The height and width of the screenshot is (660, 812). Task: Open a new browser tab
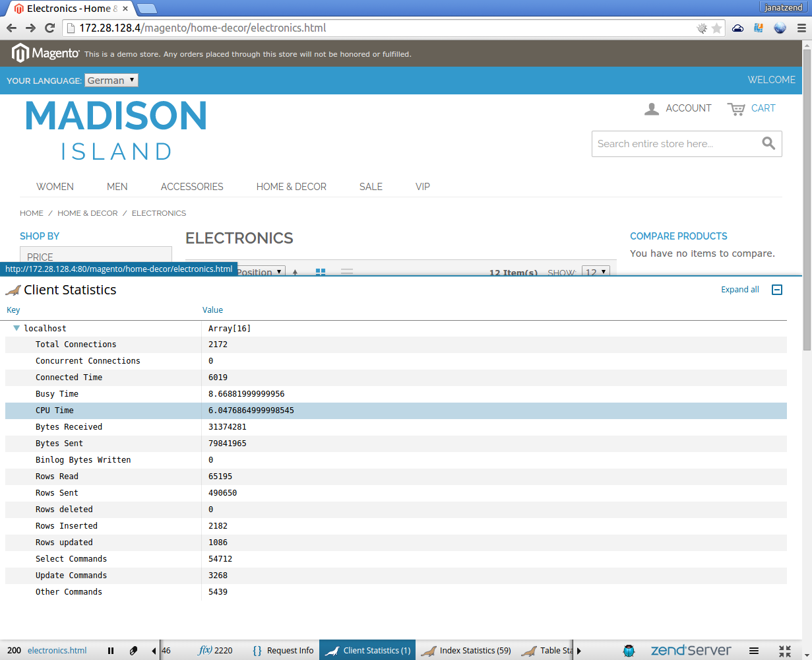[x=146, y=9]
